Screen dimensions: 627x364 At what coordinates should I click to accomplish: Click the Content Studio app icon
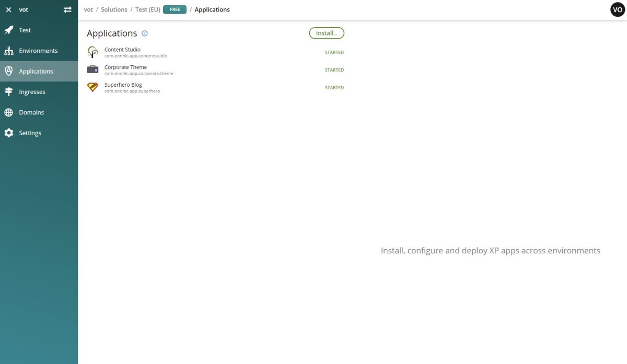pos(92,52)
